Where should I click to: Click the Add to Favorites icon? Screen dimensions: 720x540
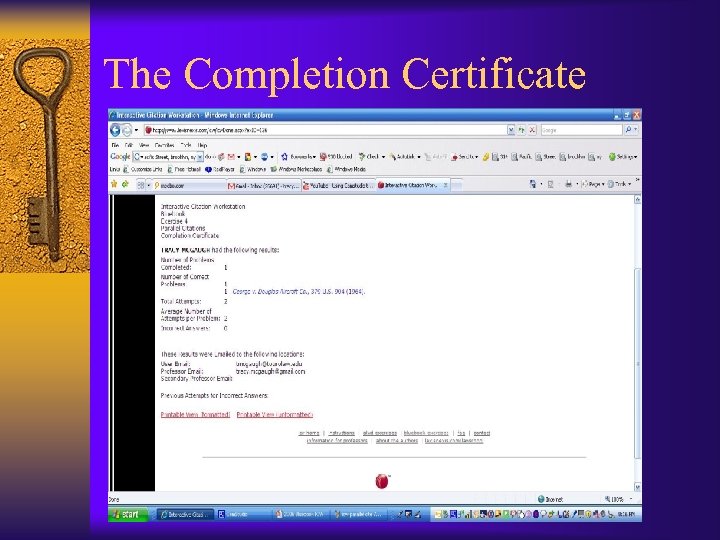coord(125,185)
